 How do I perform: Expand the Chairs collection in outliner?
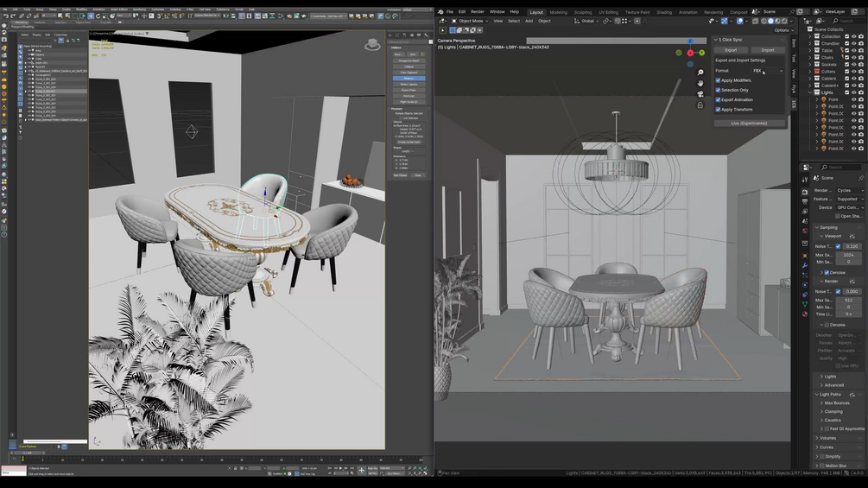coord(810,57)
